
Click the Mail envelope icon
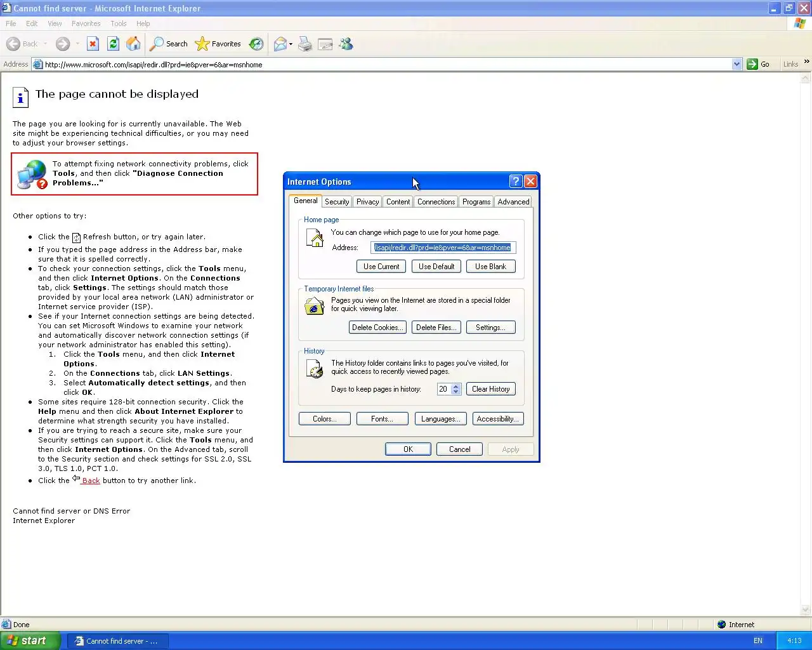pyautogui.click(x=280, y=44)
